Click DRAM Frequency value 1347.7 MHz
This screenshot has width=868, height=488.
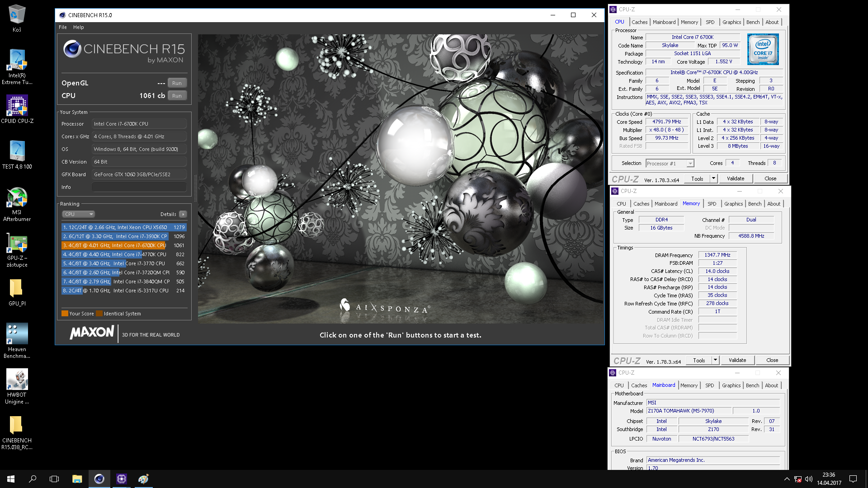(717, 255)
